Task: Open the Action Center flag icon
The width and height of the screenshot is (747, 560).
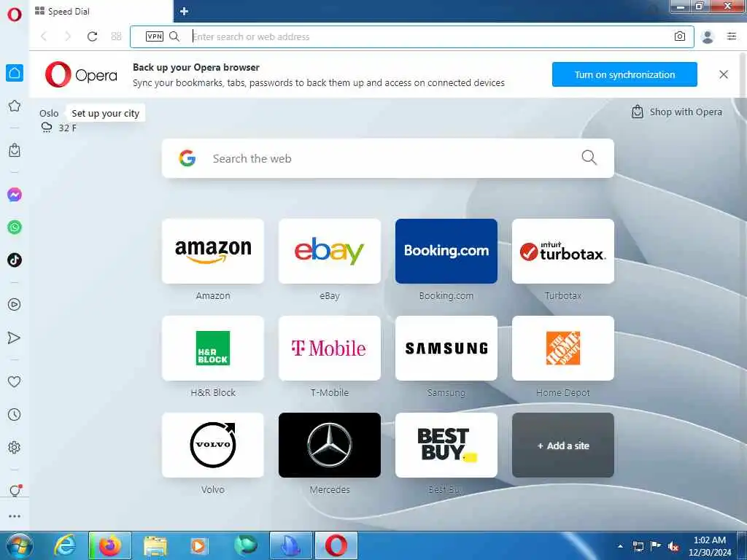Action: pos(656,546)
